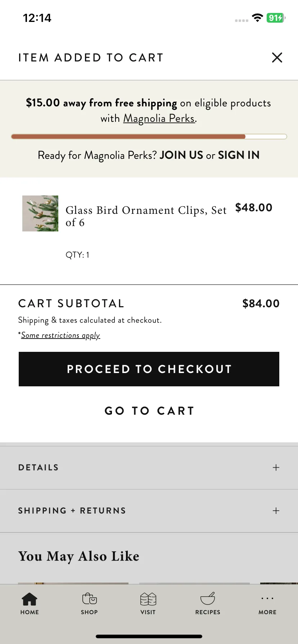Tap the PROCEED TO CHECKOUT button
The width and height of the screenshot is (298, 644).
(149, 369)
